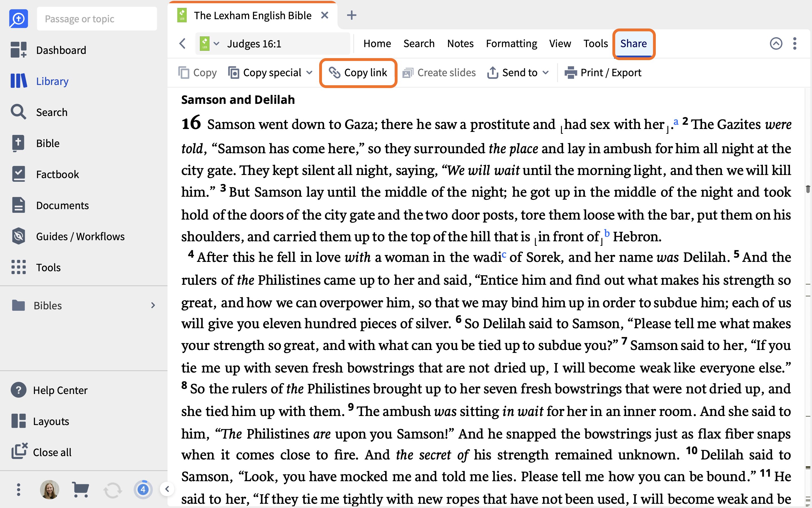Click the sync arrows icon
Image resolution: width=812 pixels, height=508 pixels.
[x=112, y=490]
